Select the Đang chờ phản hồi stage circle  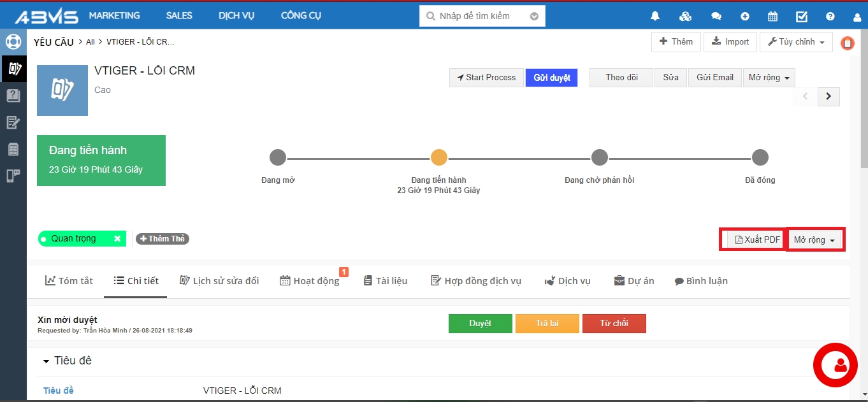click(599, 157)
